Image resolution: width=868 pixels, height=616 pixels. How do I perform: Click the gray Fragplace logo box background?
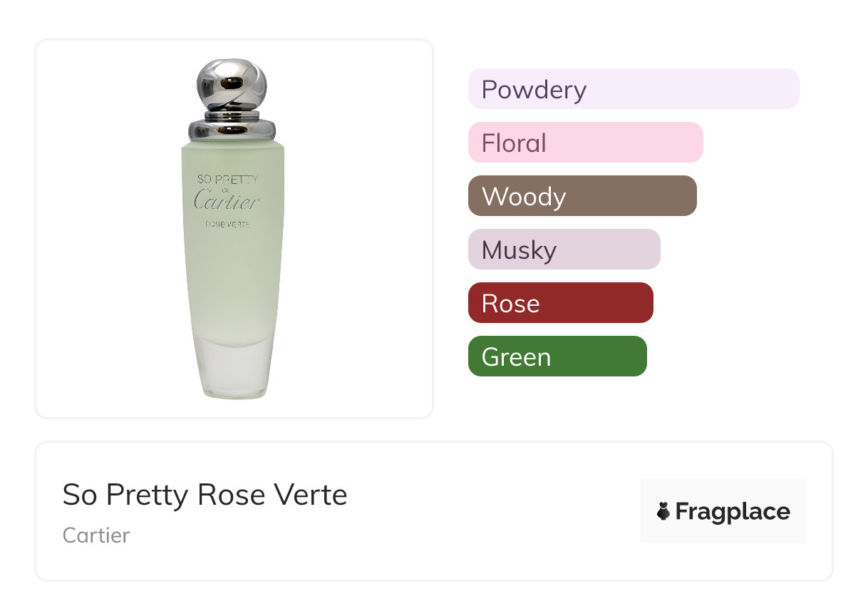pyautogui.click(x=723, y=511)
